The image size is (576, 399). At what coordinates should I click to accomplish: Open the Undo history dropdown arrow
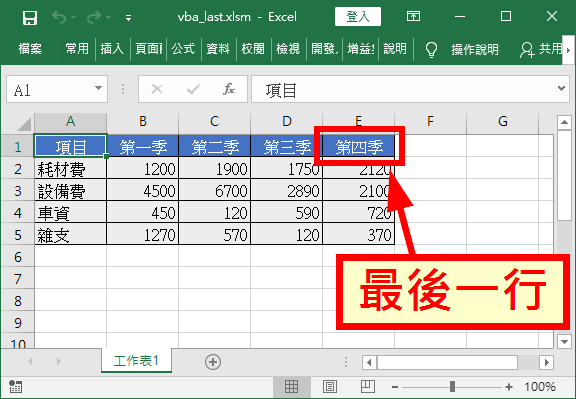click(x=73, y=17)
